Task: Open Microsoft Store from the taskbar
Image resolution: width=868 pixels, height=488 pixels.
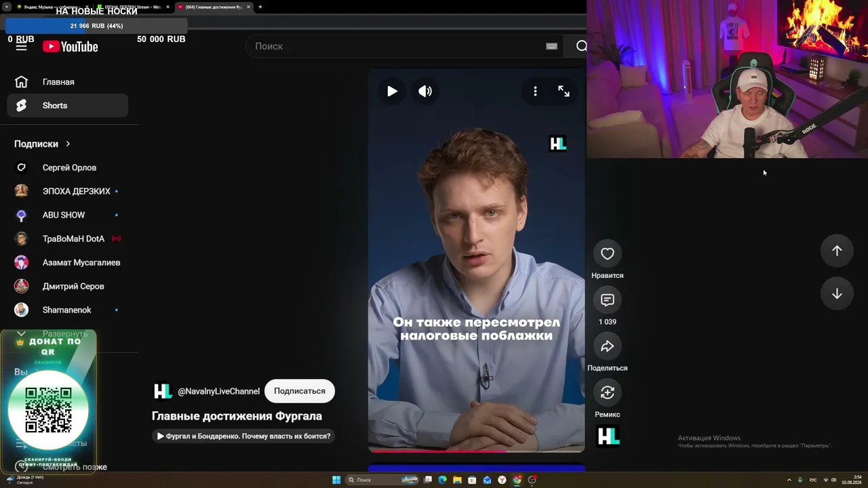Action: click(472, 480)
